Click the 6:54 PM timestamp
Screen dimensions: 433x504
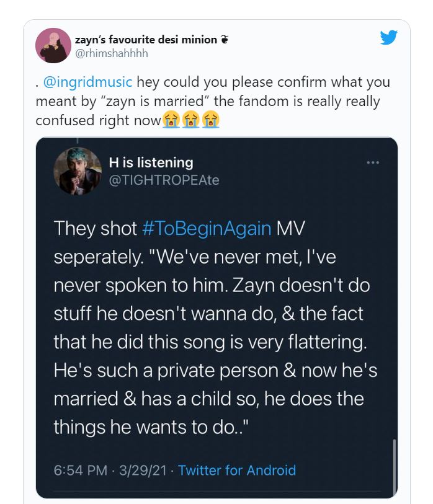coord(81,470)
